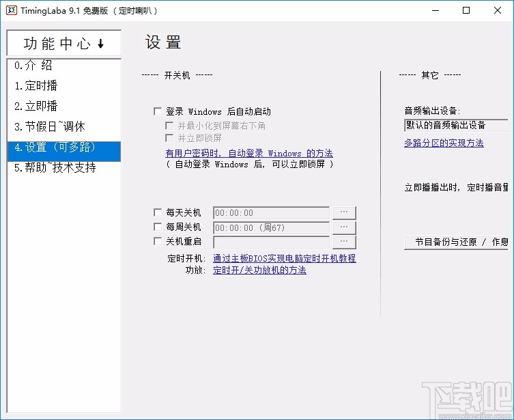Maximize the TimingLaba window

[x=466, y=10]
